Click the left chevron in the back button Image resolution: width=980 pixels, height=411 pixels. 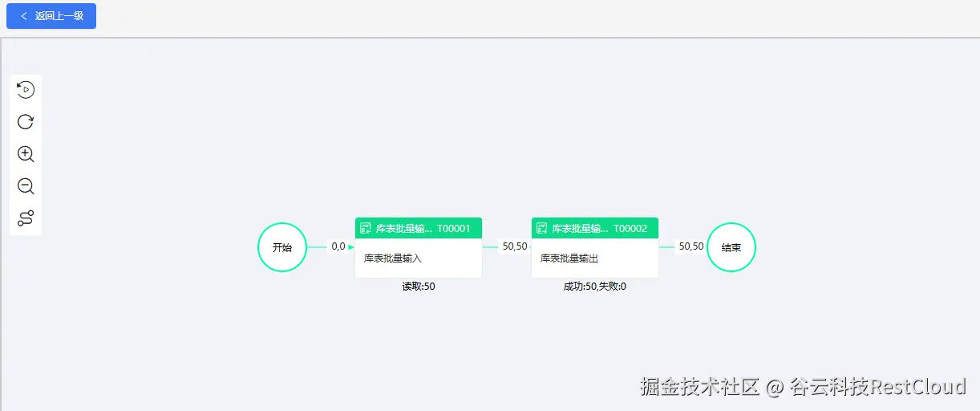pos(24,16)
